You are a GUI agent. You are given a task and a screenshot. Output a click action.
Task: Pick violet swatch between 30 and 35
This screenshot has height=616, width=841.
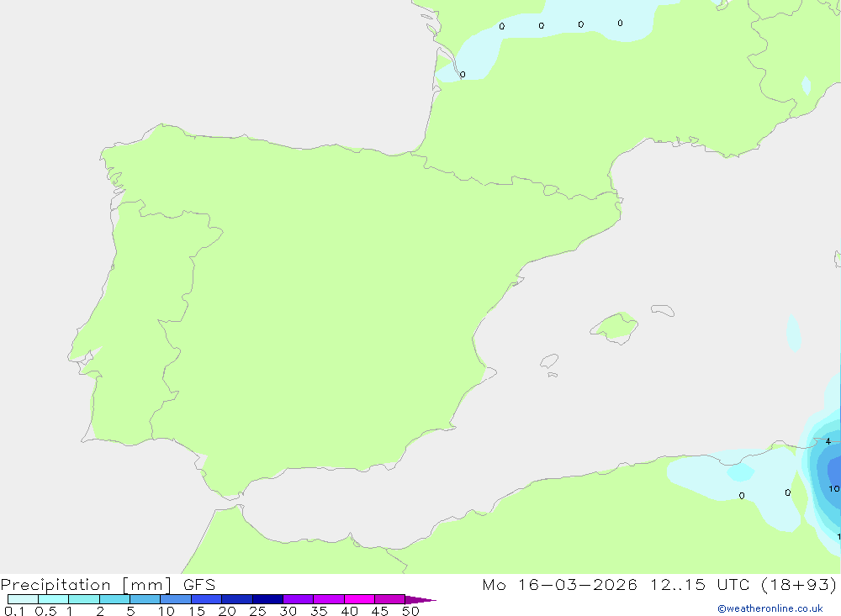click(x=299, y=599)
